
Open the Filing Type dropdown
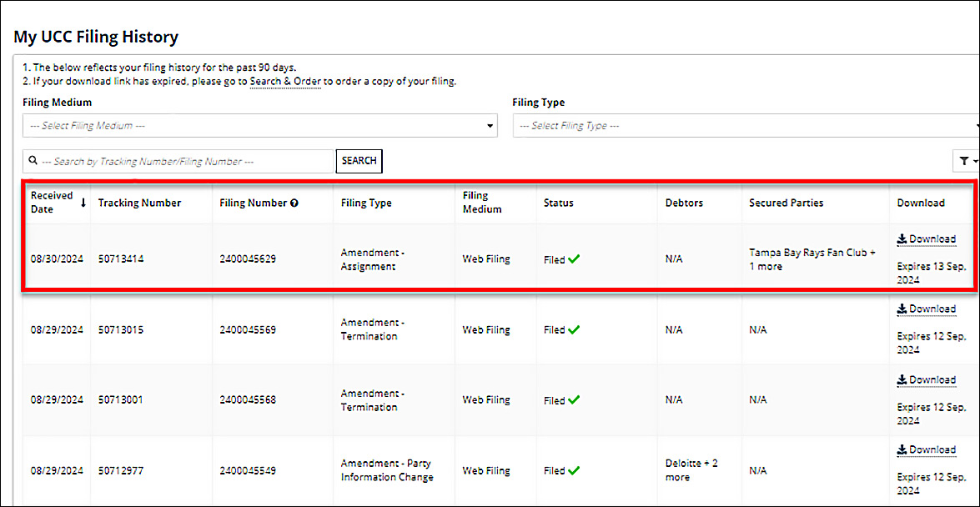click(746, 126)
